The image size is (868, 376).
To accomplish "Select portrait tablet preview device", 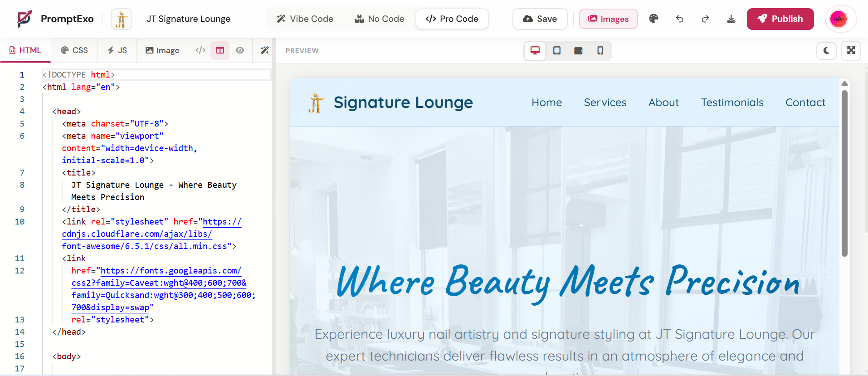I will point(557,51).
